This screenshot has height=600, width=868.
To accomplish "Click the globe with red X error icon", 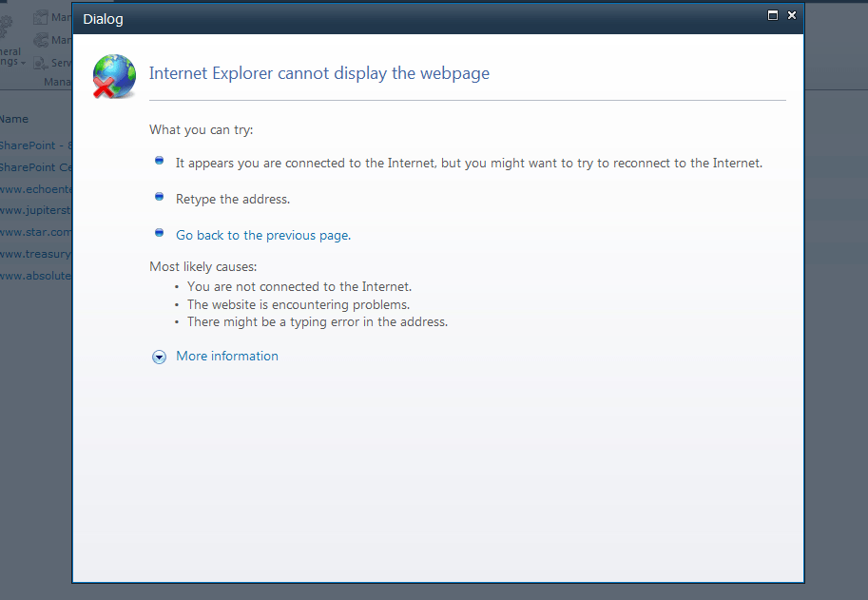I will 115,76.
